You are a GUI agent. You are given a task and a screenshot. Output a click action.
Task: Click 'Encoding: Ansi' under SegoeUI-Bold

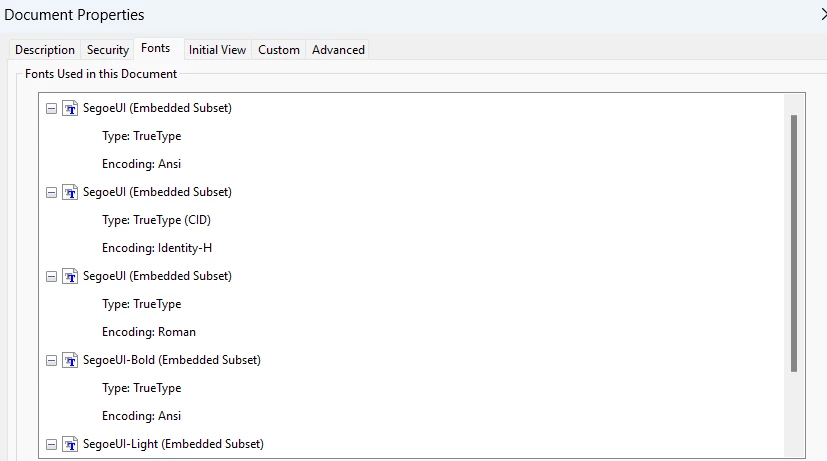141,416
